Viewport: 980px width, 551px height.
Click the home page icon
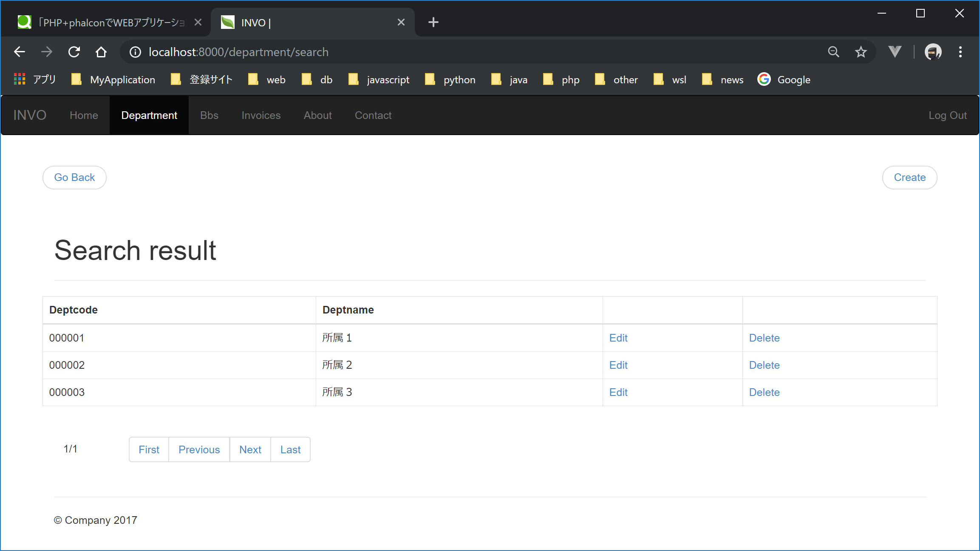coord(101,52)
